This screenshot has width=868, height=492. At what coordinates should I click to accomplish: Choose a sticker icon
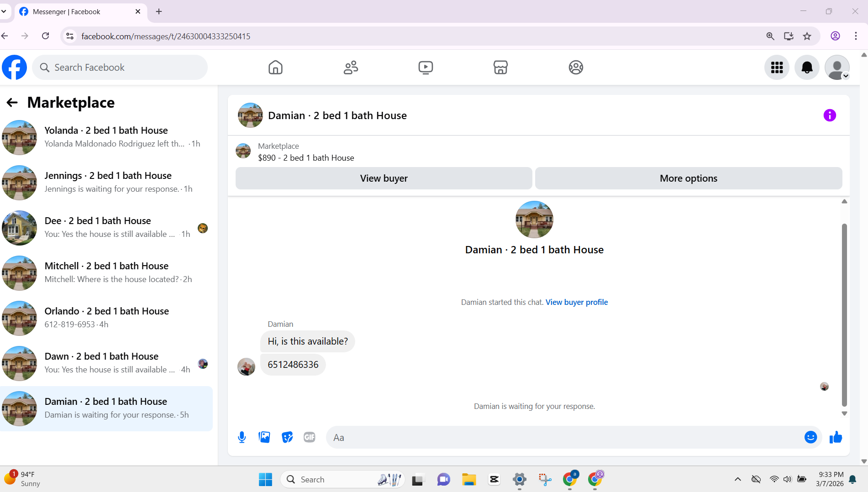pos(287,437)
